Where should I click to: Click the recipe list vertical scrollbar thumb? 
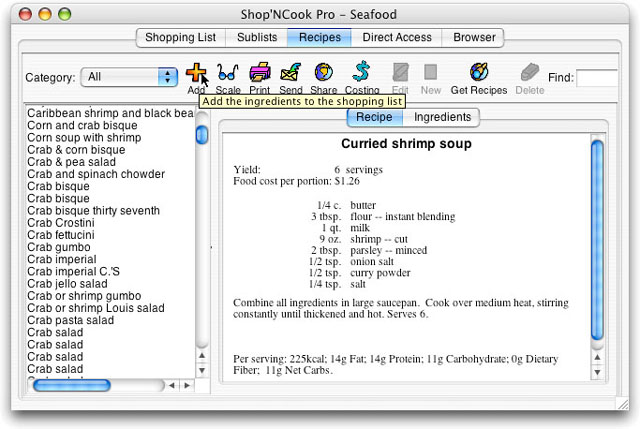(x=202, y=135)
